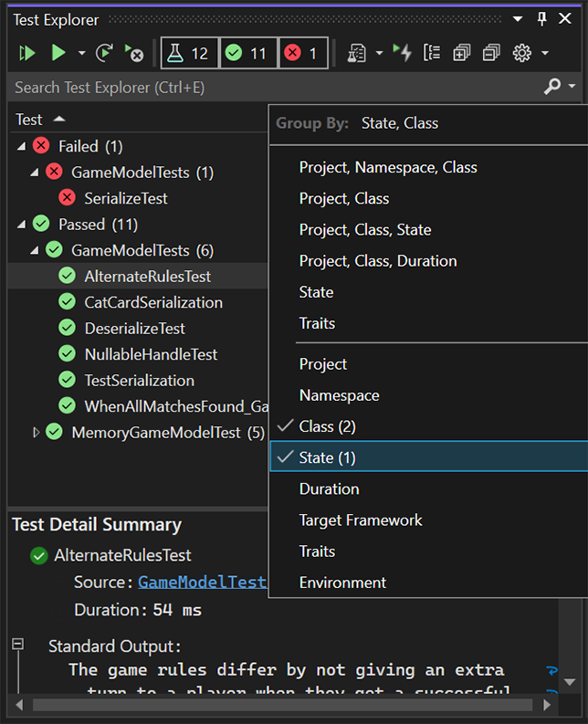Choose Project, Class grouping
This screenshot has height=724, width=588.
click(344, 198)
